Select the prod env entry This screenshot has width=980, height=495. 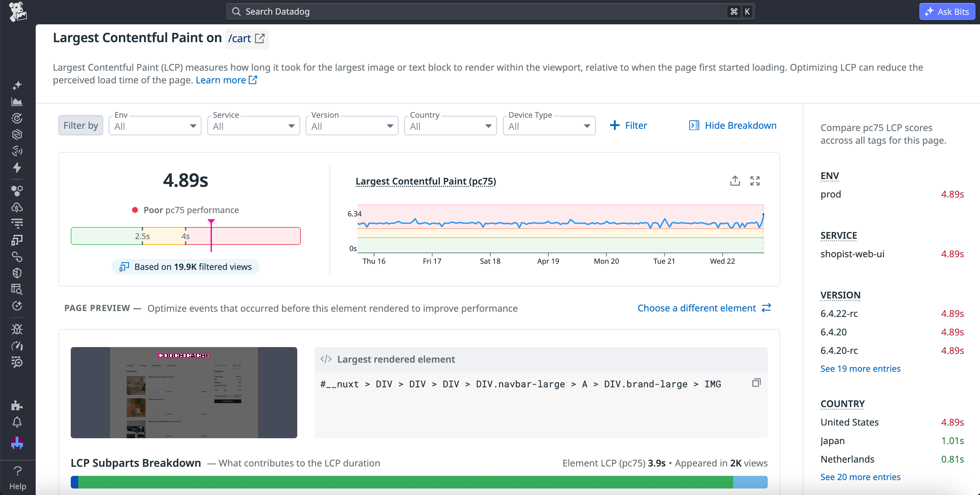[892, 194]
